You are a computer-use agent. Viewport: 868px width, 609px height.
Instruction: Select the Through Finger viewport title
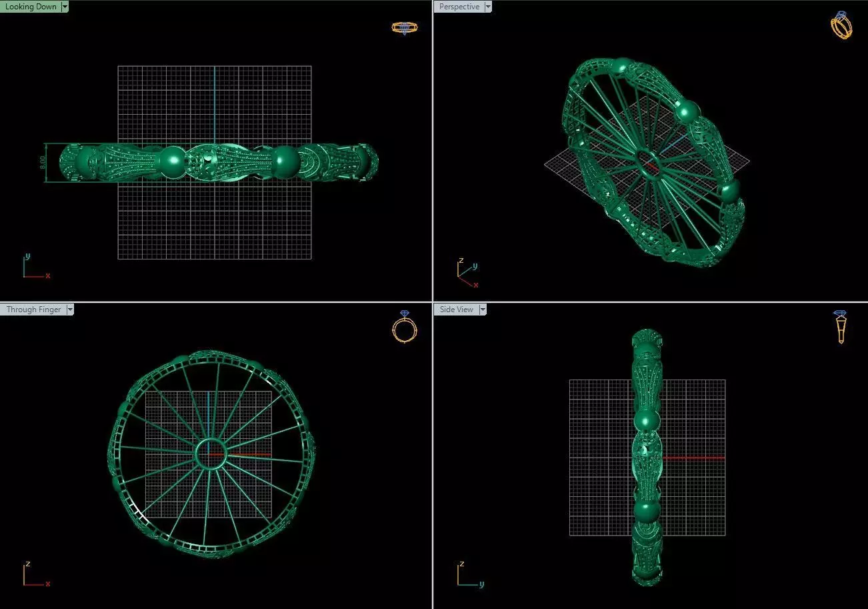34,310
